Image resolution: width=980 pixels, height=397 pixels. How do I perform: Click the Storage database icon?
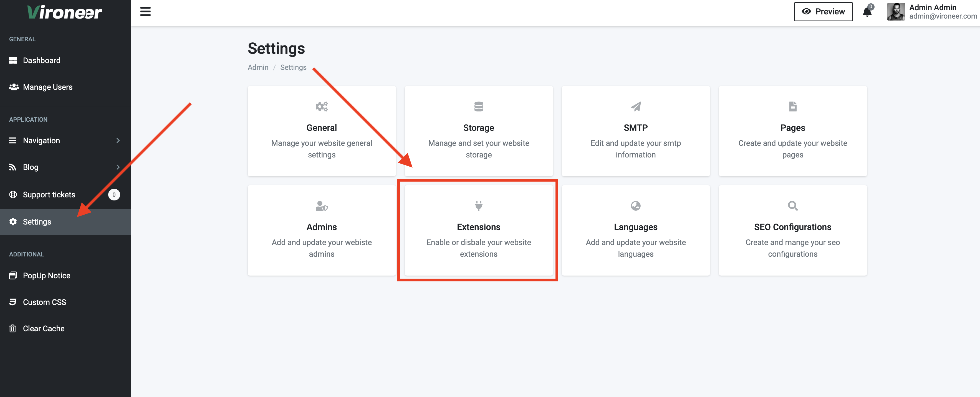point(479,106)
